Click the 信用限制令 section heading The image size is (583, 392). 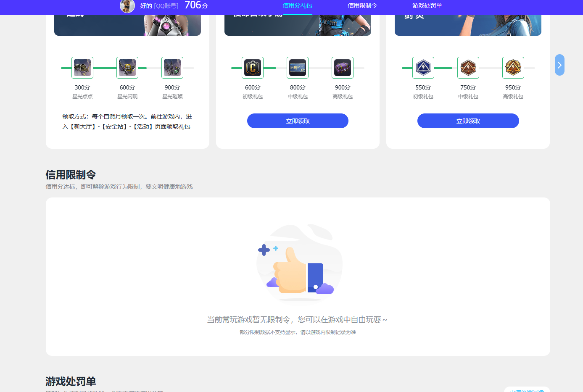(x=71, y=175)
